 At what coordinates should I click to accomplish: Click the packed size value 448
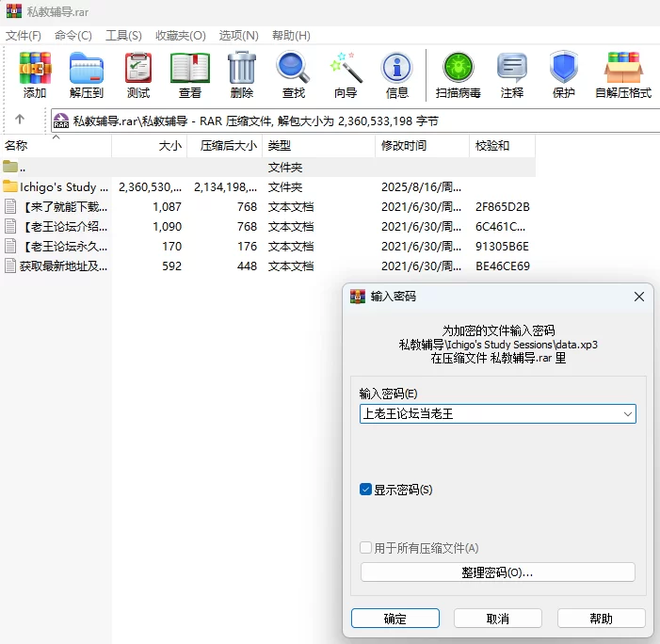click(247, 266)
